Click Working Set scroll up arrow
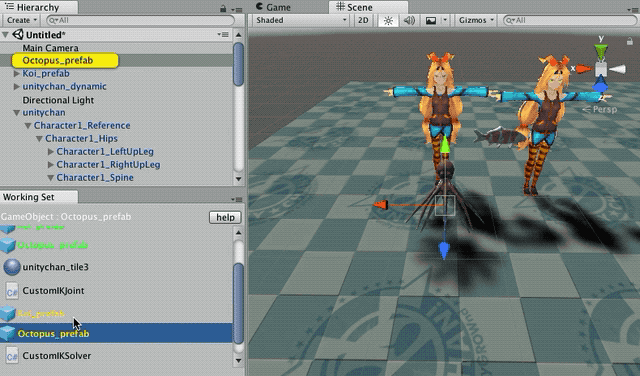The width and height of the screenshot is (640, 376). (238, 232)
